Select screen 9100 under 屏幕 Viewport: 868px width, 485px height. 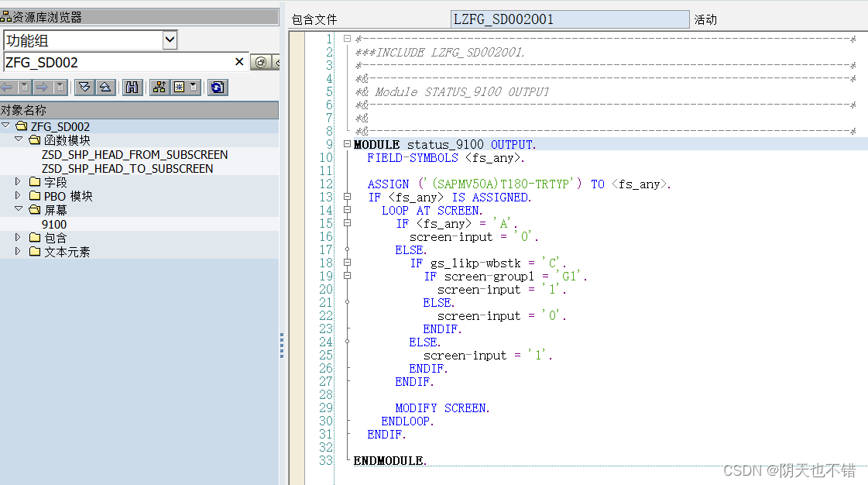[54, 223]
